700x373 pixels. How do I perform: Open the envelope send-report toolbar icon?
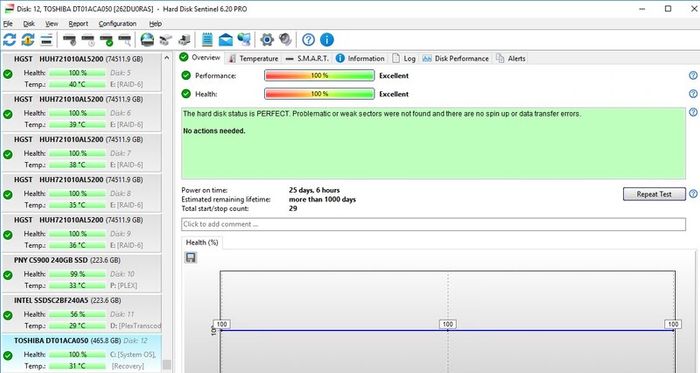point(225,40)
